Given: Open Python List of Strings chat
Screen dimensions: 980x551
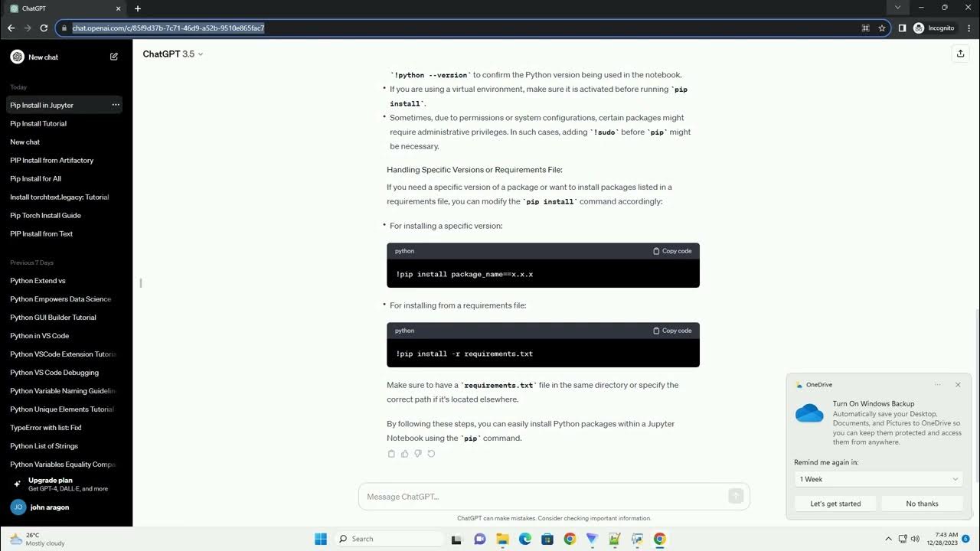Looking at the screenshot, I should [66, 445].
